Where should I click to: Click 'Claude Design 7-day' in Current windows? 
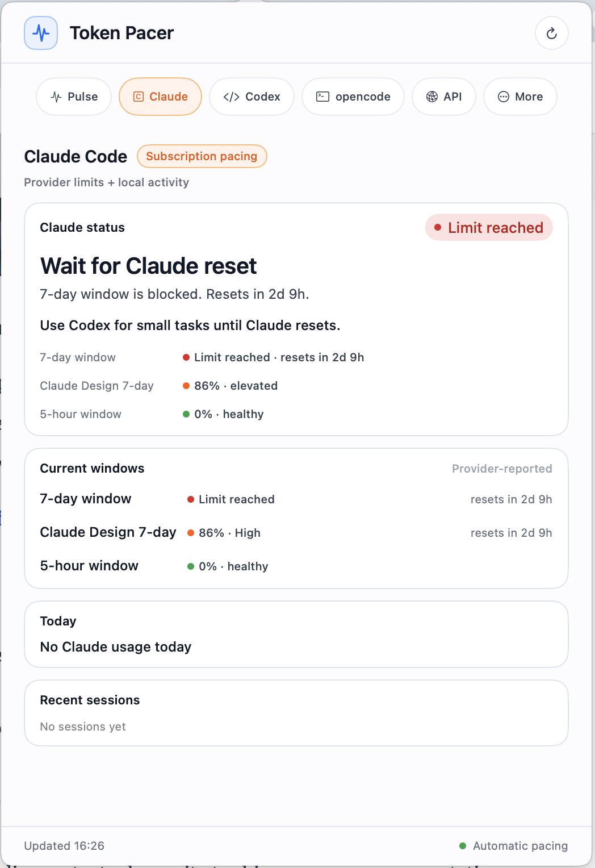pyautogui.click(x=108, y=532)
